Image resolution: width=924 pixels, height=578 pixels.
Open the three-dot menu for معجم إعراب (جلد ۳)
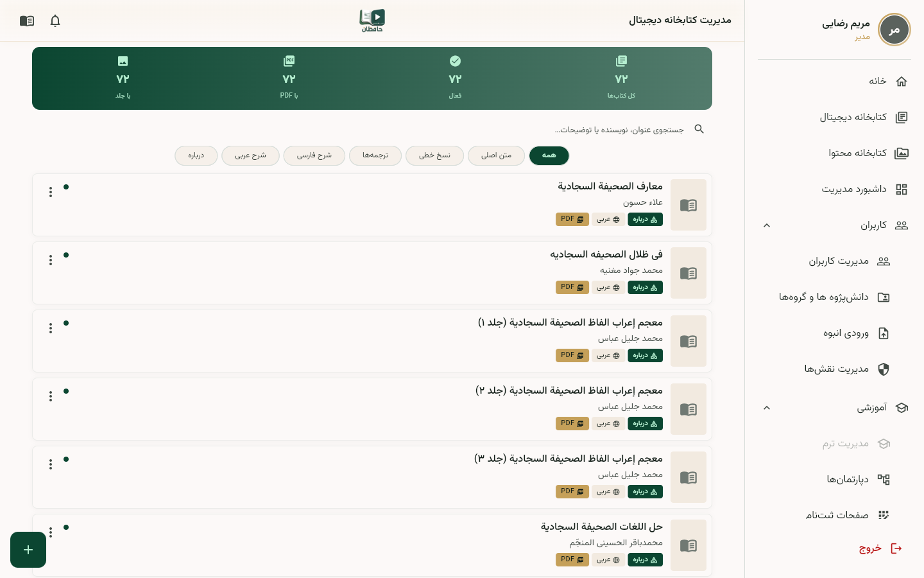51,464
